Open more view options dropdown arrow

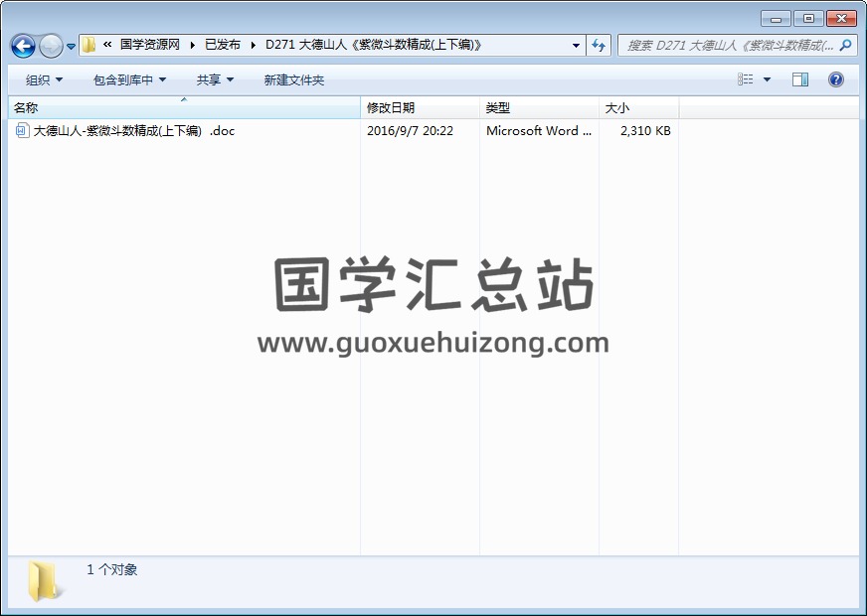767,79
